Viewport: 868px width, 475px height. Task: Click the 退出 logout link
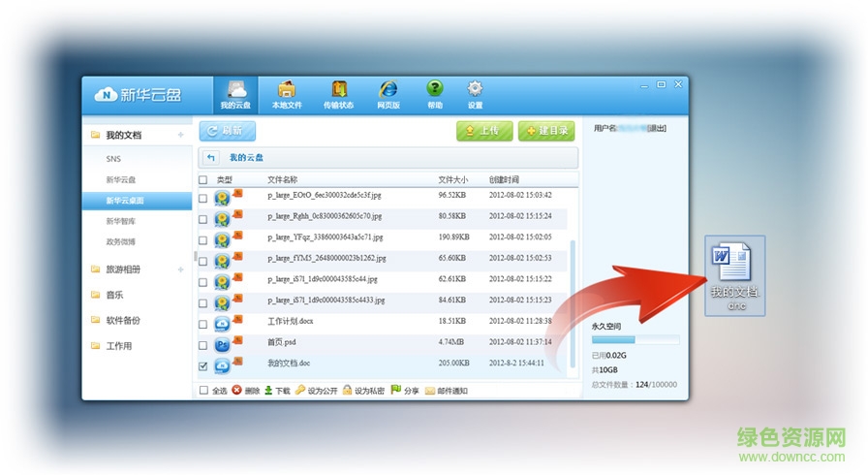pos(657,128)
